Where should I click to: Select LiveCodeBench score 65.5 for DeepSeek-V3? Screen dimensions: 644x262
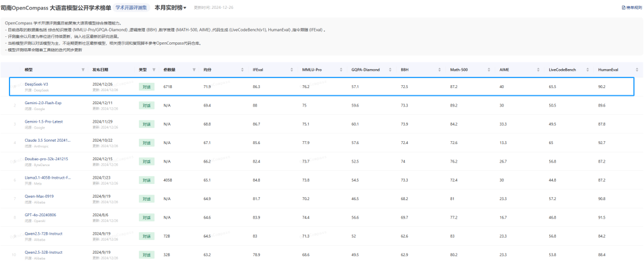coord(553,87)
